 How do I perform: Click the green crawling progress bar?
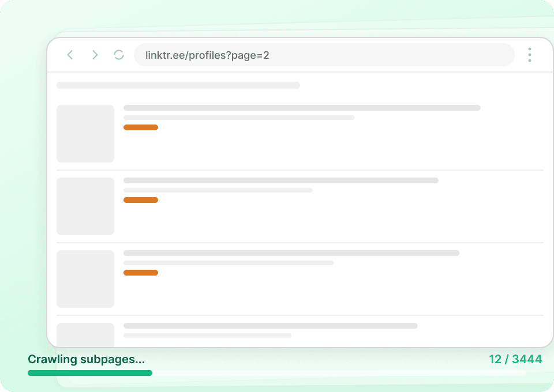[90, 373]
